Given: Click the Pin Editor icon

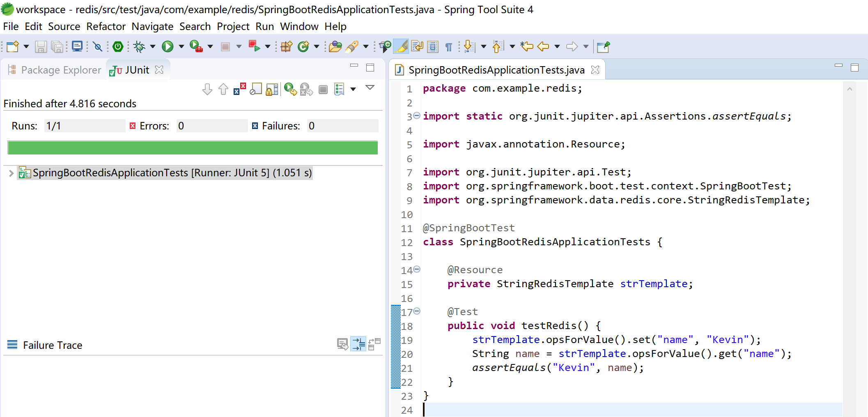Looking at the screenshot, I should point(603,47).
